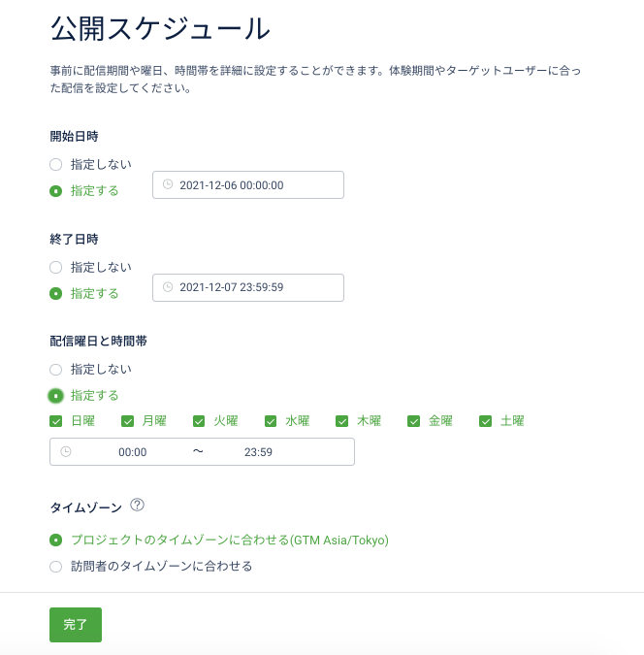
Task: Open start datetime picker 2021-12-06 00:00:00
Action: [x=248, y=184]
